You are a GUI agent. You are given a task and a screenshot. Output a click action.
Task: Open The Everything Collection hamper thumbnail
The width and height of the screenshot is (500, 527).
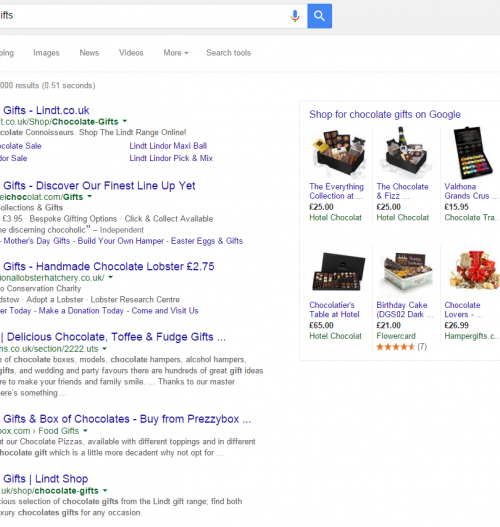[x=338, y=153]
